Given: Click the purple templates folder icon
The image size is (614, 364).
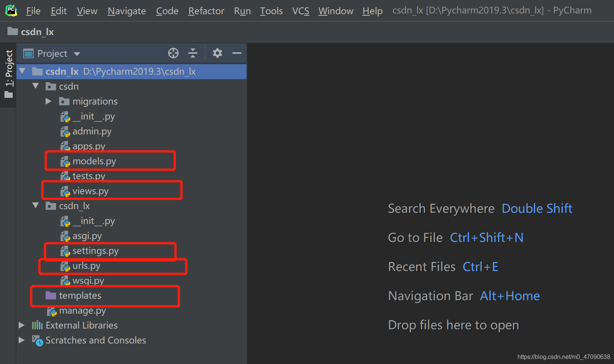Looking at the screenshot, I should (51, 295).
